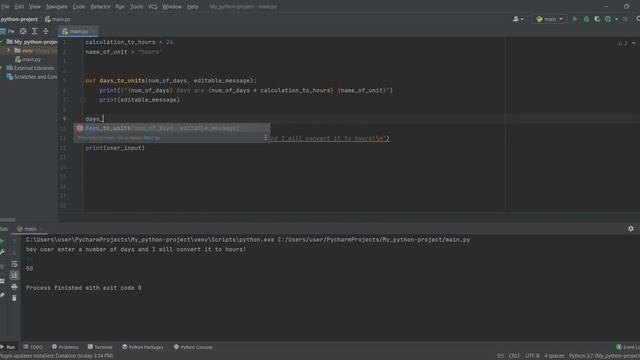Open the Terminal tool window
The image size is (640, 360).
pos(100,347)
